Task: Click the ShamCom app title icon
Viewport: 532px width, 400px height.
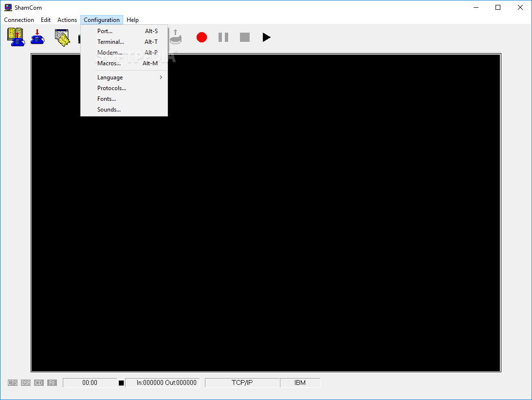Action: click(x=8, y=7)
